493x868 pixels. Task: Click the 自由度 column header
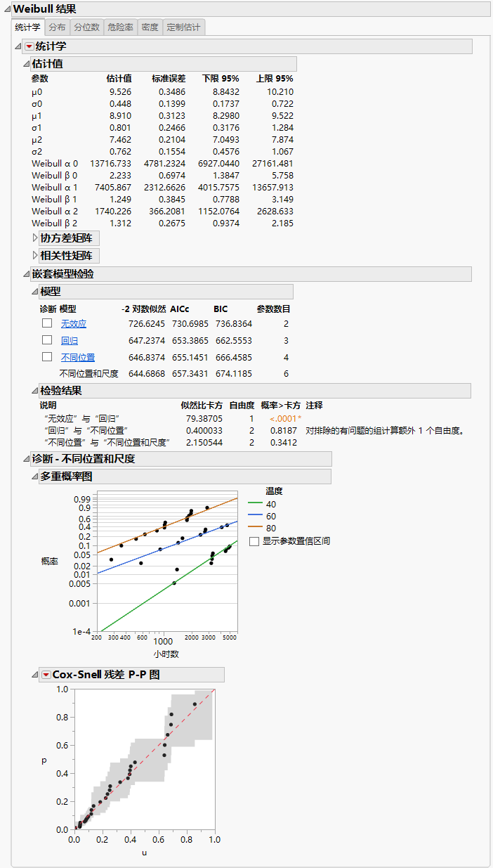(x=242, y=406)
